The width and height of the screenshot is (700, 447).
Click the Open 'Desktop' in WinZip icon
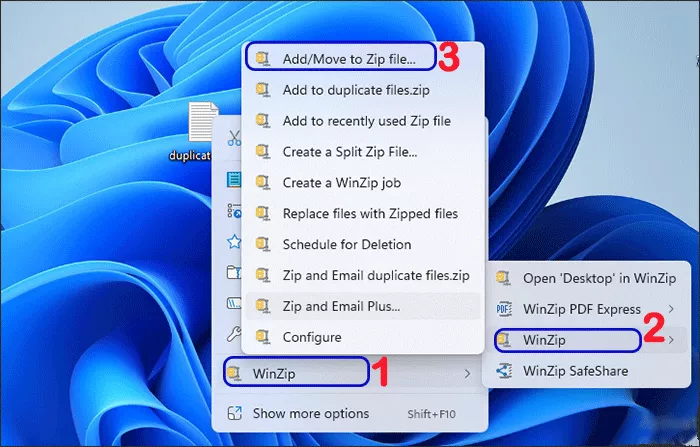pyautogui.click(x=504, y=278)
